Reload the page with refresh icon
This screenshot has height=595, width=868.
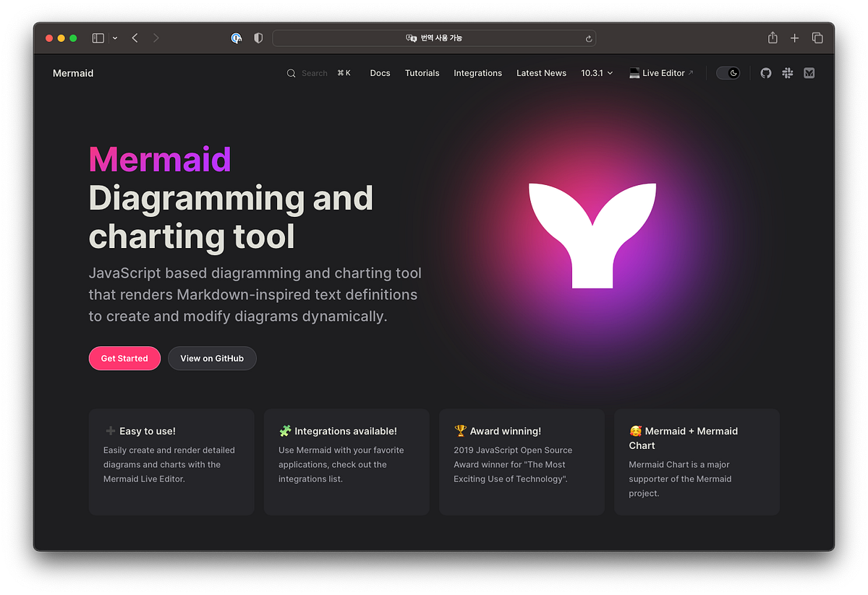589,38
